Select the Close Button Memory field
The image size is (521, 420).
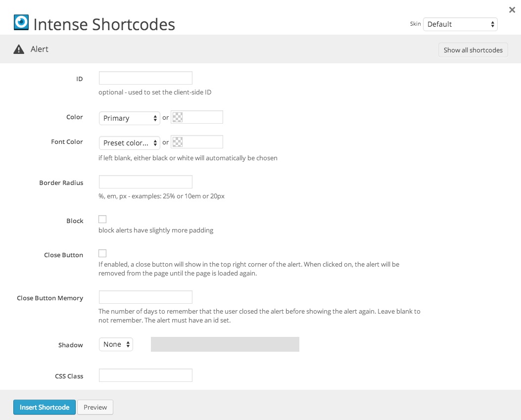(145, 297)
